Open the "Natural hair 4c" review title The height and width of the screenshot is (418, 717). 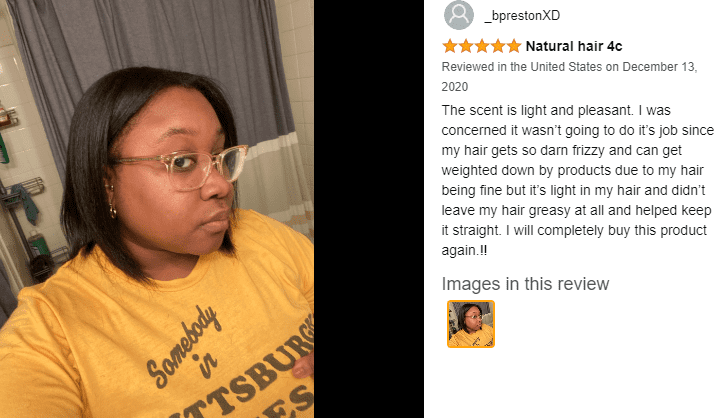click(574, 46)
